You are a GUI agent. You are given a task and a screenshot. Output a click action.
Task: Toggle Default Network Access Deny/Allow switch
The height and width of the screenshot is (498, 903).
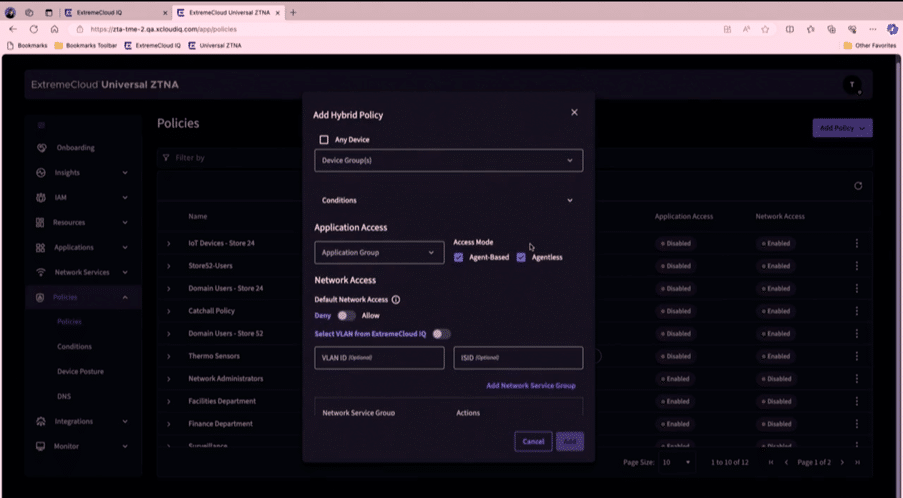point(346,315)
